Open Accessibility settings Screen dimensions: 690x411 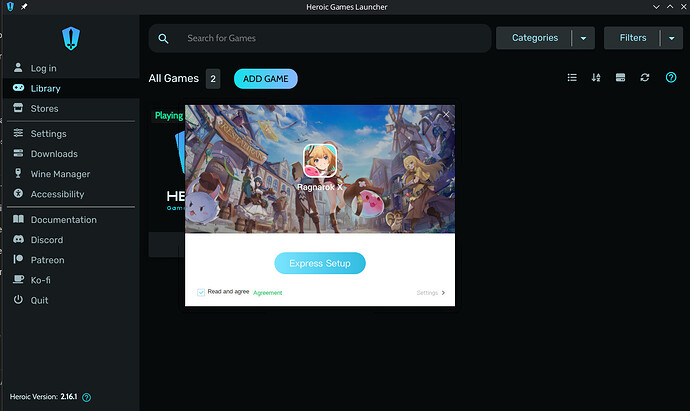(57, 194)
